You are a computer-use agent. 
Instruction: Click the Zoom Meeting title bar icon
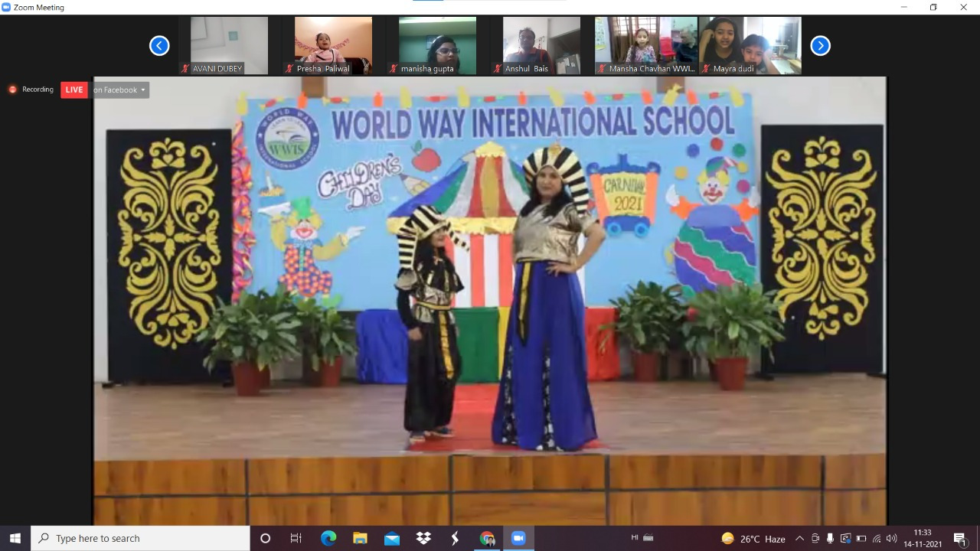pos(7,7)
